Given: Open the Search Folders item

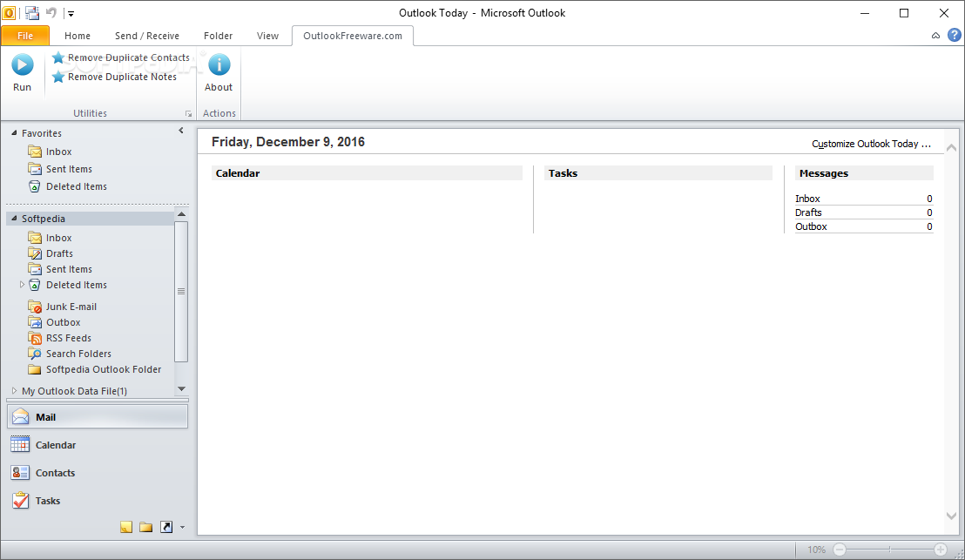Looking at the screenshot, I should coord(70,354).
